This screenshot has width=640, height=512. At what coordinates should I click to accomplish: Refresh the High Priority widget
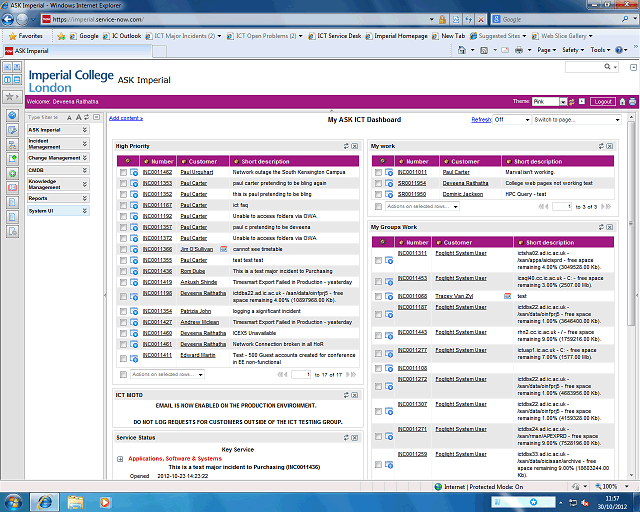346,146
